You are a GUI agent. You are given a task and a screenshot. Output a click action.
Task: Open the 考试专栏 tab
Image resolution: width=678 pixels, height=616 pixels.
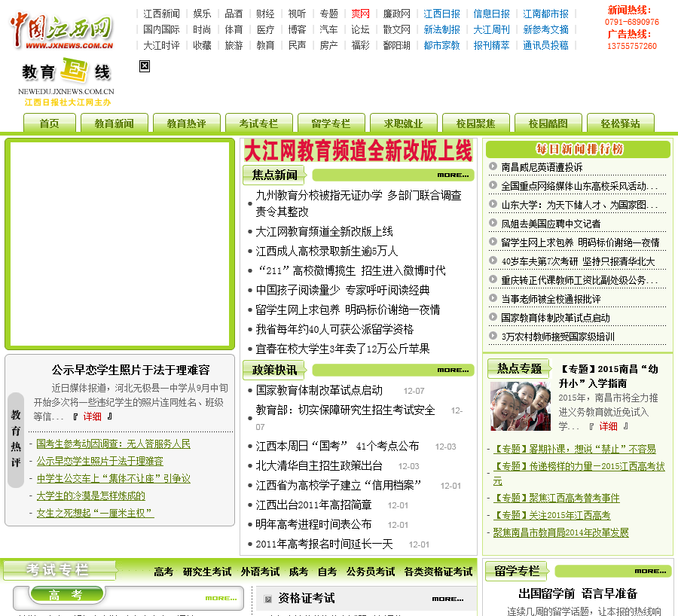(x=258, y=123)
